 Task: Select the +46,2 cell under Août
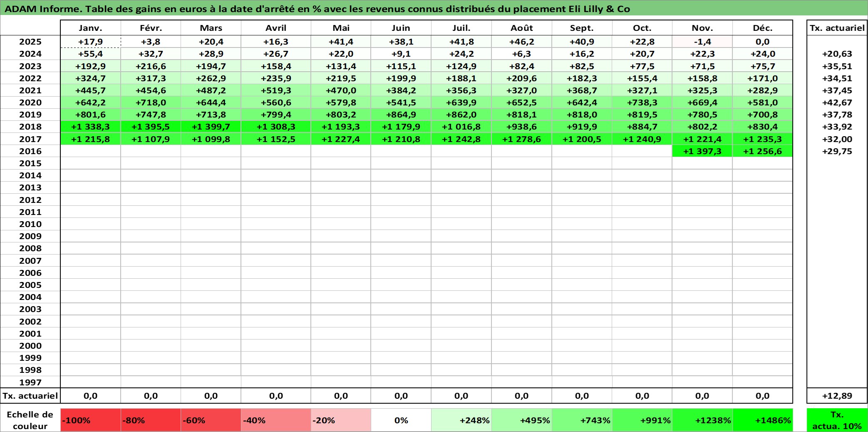[522, 42]
